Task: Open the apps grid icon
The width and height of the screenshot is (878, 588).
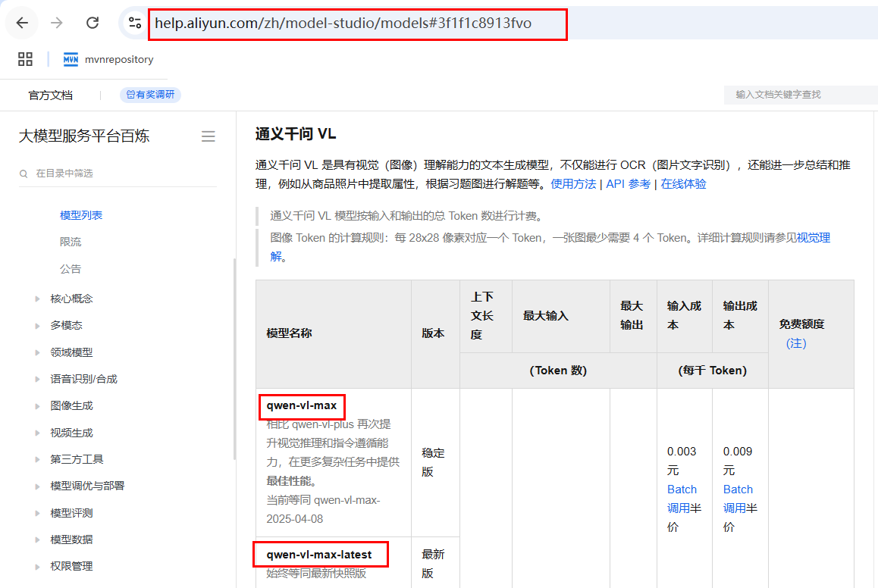Action: click(x=25, y=59)
